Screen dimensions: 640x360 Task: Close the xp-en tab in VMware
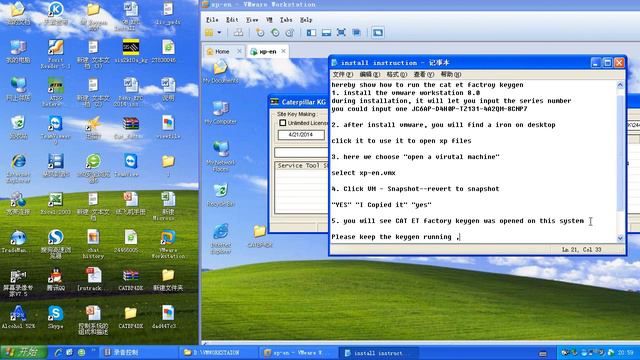coord(283,51)
